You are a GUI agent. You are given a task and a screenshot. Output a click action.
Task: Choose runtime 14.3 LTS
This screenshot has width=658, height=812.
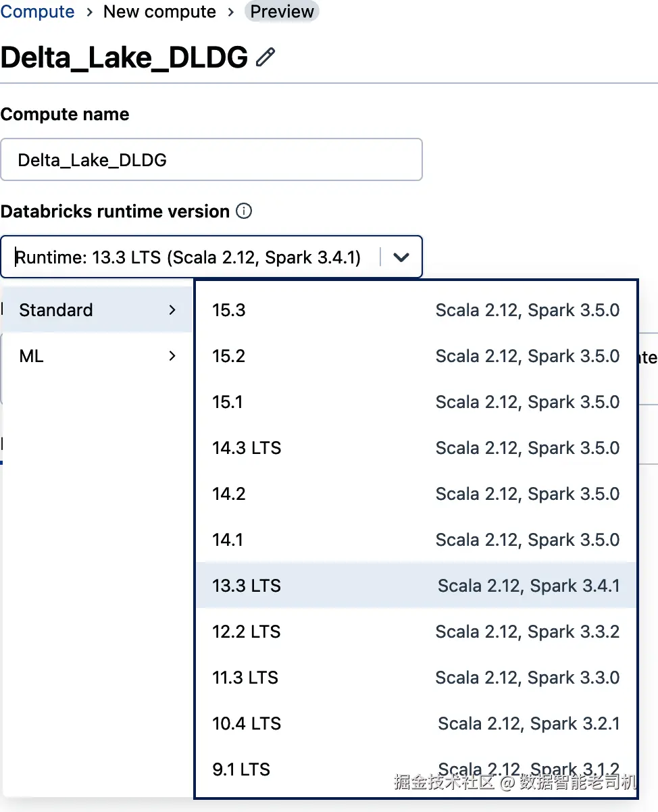(x=416, y=448)
